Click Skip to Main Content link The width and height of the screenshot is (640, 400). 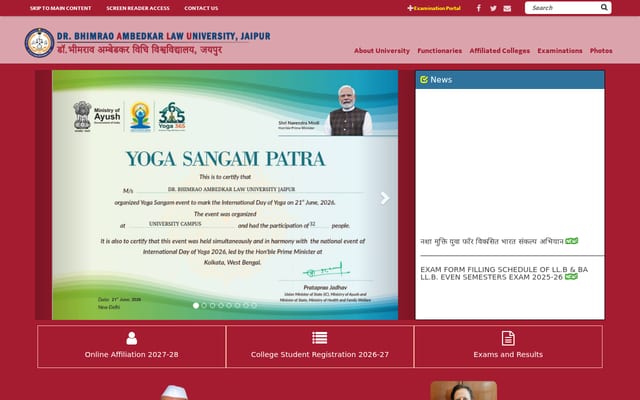coord(60,8)
